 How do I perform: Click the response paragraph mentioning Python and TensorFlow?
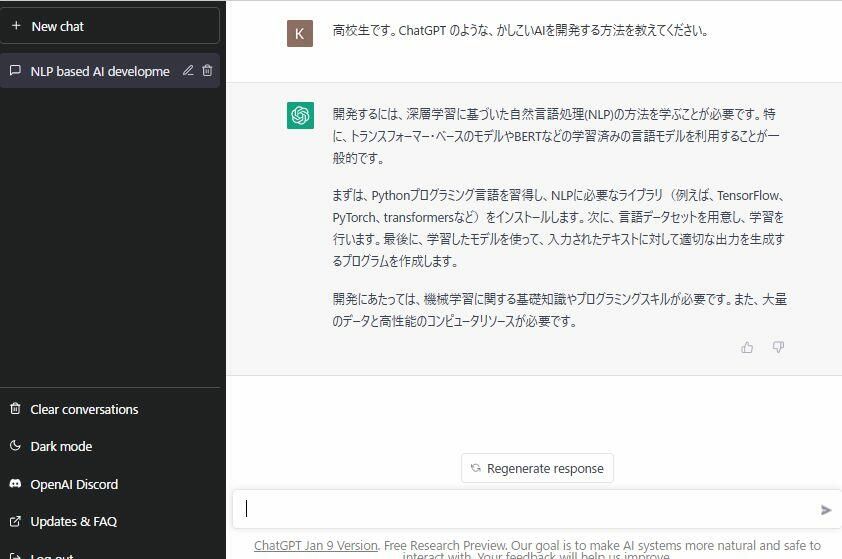(x=558, y=228)
